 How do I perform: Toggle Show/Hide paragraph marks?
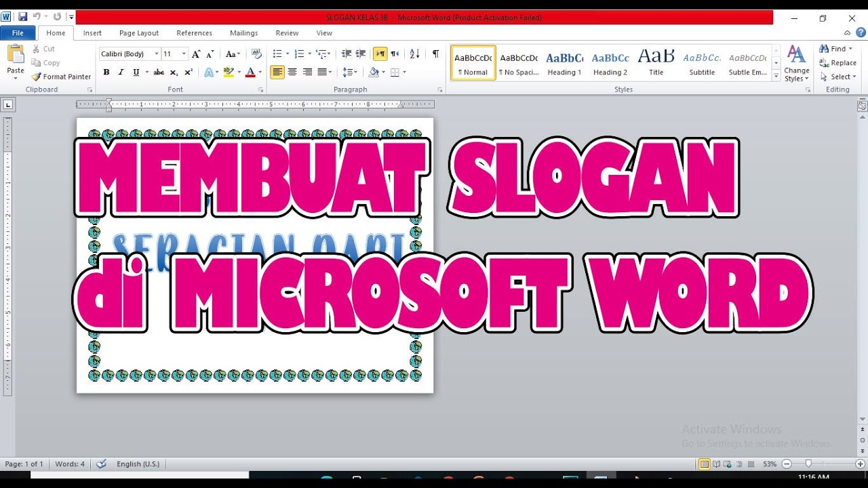435,54
